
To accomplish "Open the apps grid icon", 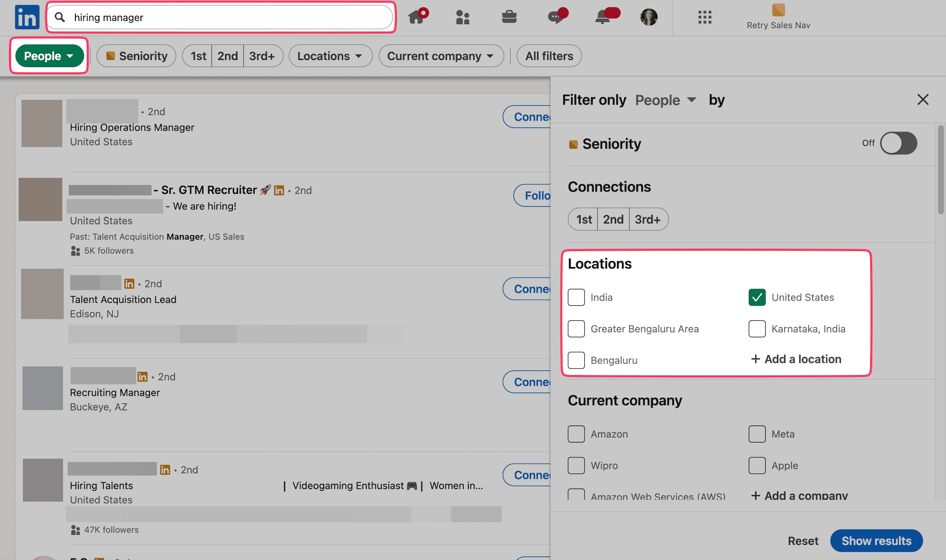I will tap(704, 17).
